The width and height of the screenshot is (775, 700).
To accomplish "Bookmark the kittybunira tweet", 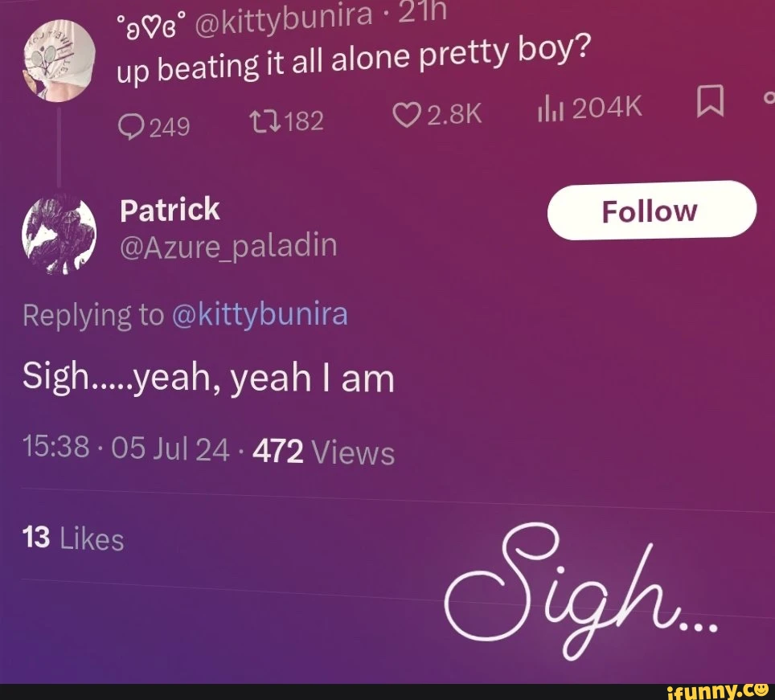I will click(710, 101).
